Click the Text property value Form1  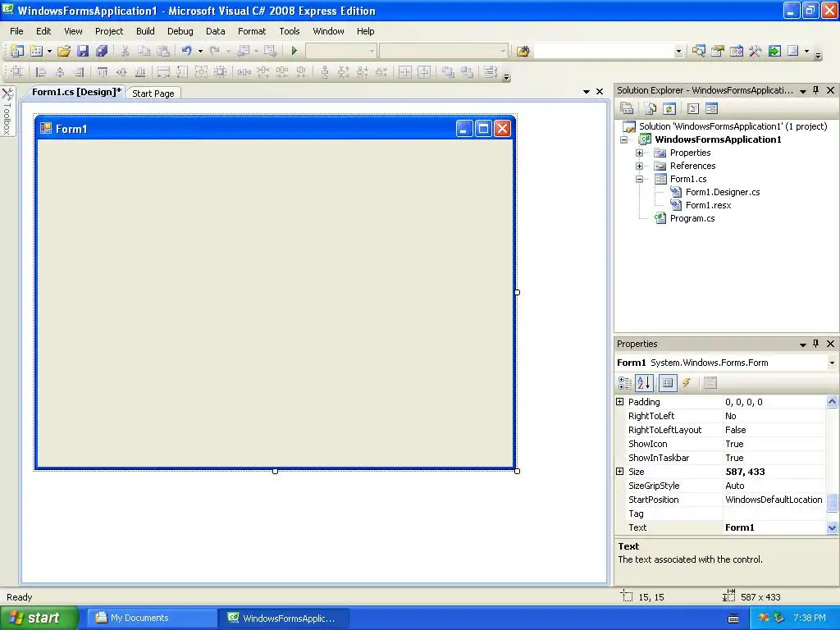coord(774,527)
